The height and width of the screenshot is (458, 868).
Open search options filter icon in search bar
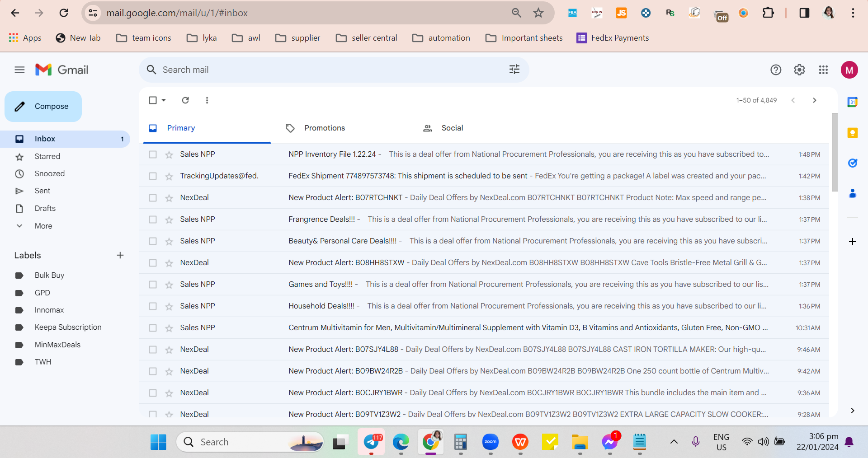coord(514,69)
